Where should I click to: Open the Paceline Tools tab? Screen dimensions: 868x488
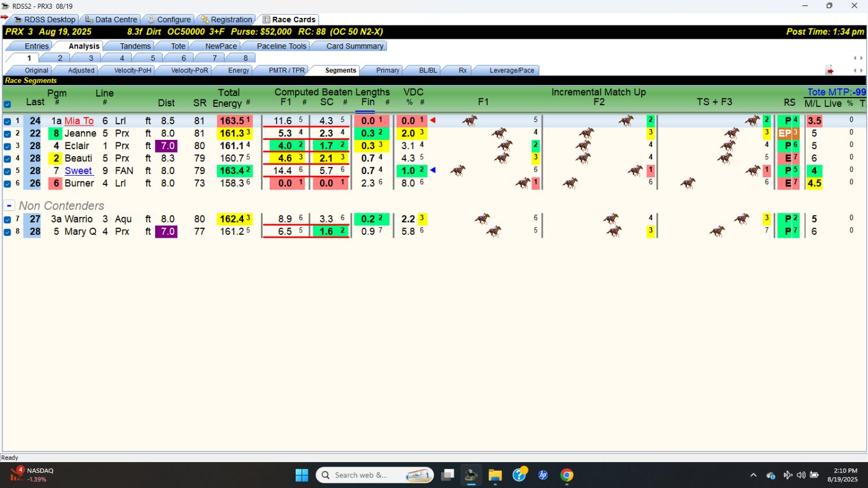click(281, 46)
